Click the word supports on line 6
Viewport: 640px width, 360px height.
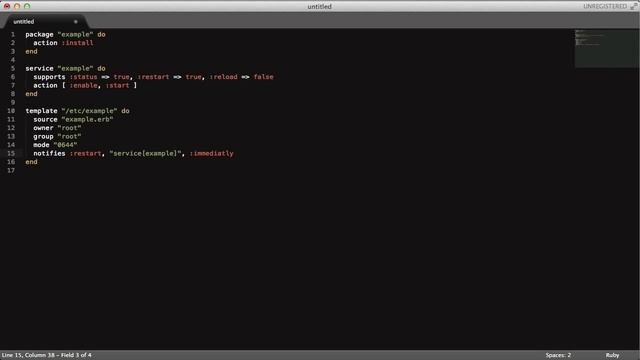[49, 77]
